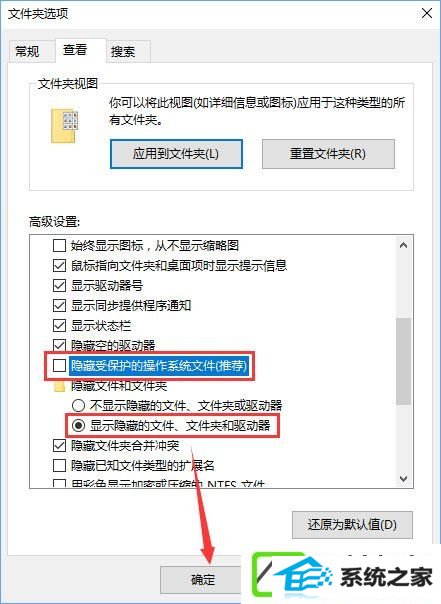Select 显示隐藏的文件、文件夹和驱动器 radio button
This screenshot has width=441, height=604.
pyautogui.click(x=78, y=425)
